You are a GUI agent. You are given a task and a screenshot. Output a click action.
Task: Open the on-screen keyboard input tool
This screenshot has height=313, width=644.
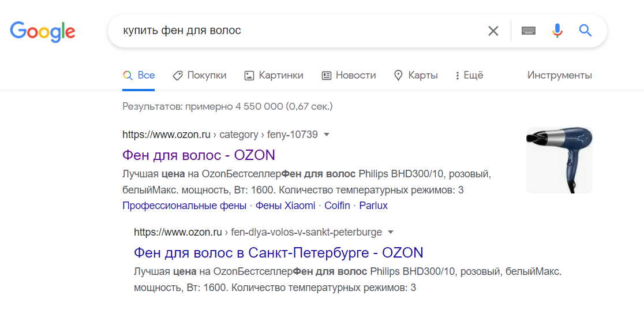tap(529, 31)
